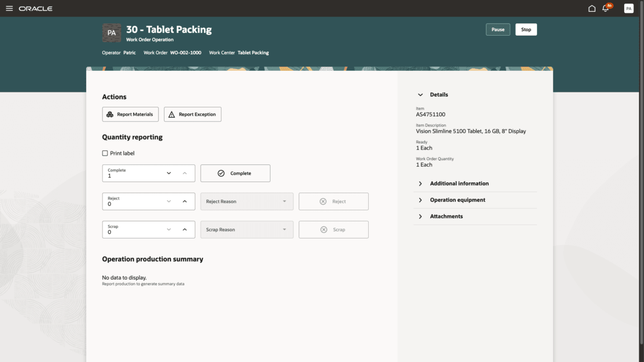
Task: Open the Scrap Reason dropdown
Action: [246, 229]
